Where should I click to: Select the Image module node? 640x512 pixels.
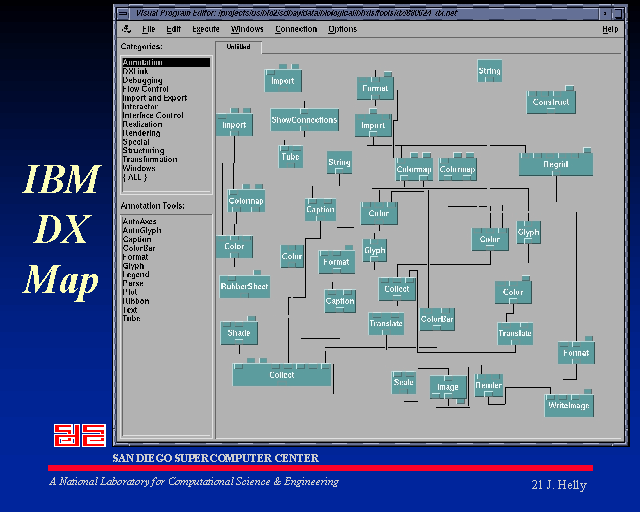[x=448, y=387]
